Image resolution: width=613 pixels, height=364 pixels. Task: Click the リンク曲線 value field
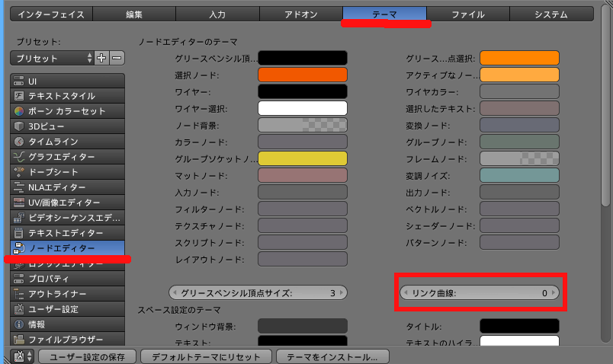(480, 292)
